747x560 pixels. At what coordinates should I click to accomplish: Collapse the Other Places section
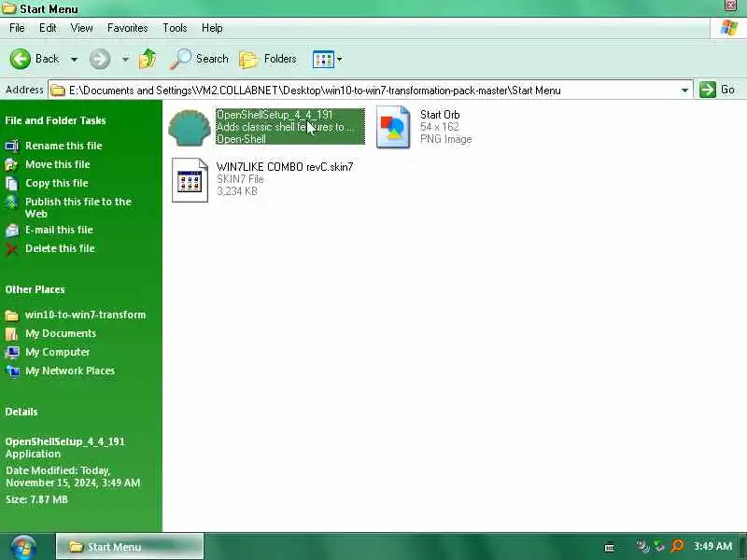[35, 290]
